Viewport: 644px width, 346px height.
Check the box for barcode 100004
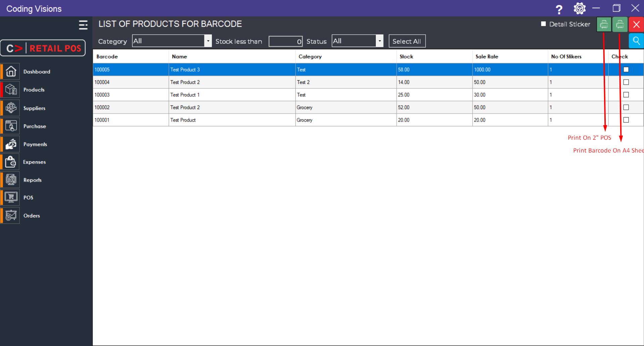pyautogui.click(x=626, y=82)
